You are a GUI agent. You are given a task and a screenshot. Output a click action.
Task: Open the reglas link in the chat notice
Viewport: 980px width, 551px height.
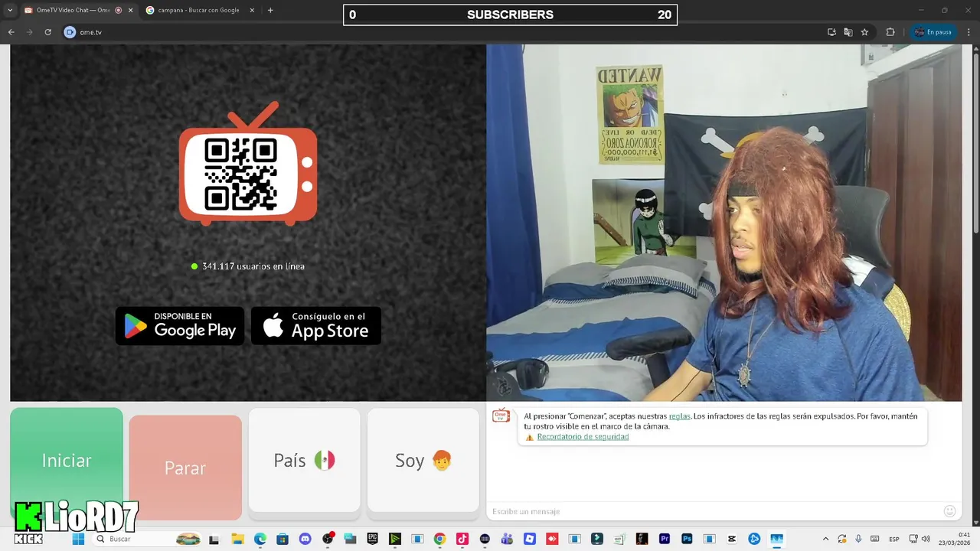[x=679, y=416]
